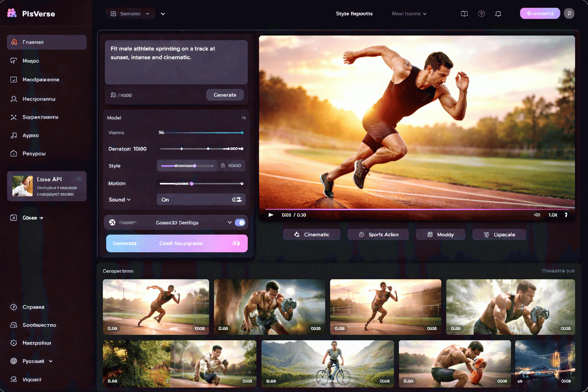Close the API promo card
The height and width of the screenshot is (392, 588).
(79, 179)
